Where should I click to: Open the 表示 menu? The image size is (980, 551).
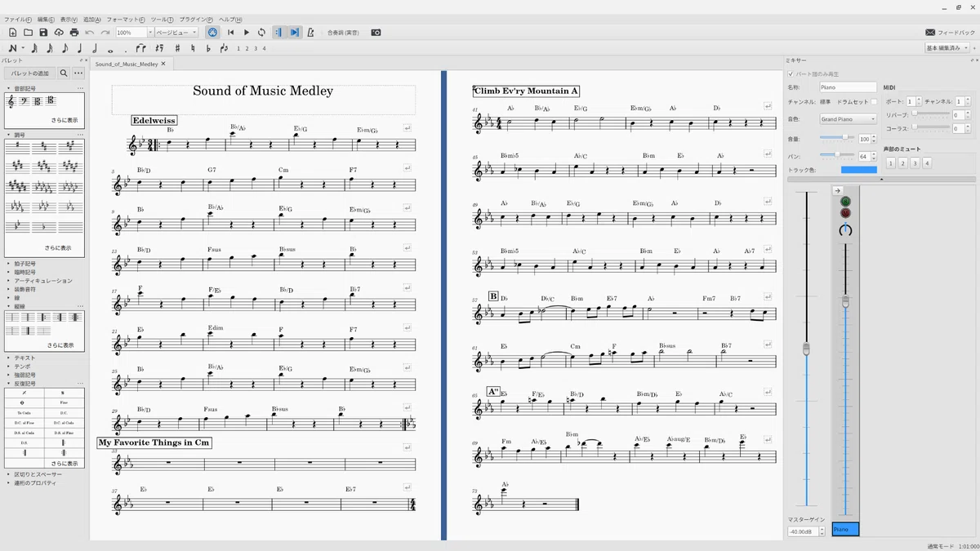[x=69, y=19]
